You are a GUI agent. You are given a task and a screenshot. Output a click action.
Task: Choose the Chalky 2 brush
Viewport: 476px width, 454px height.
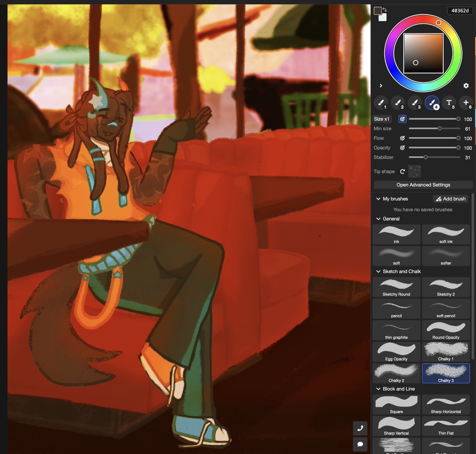tap(396, 373)
